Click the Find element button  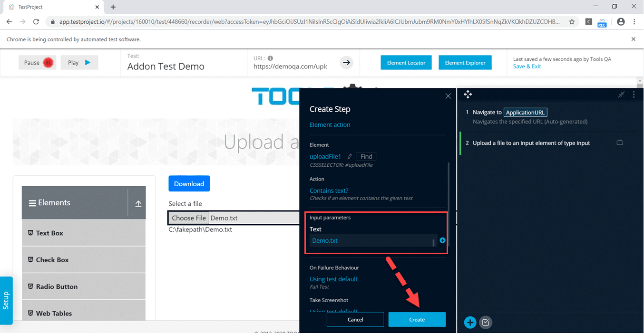(x=366, y=156)
